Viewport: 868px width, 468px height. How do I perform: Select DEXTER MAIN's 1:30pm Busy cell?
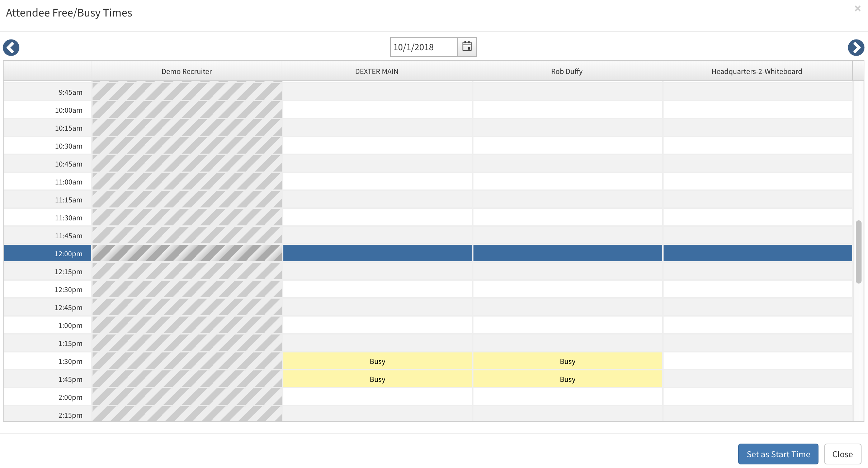pos(377,361)
